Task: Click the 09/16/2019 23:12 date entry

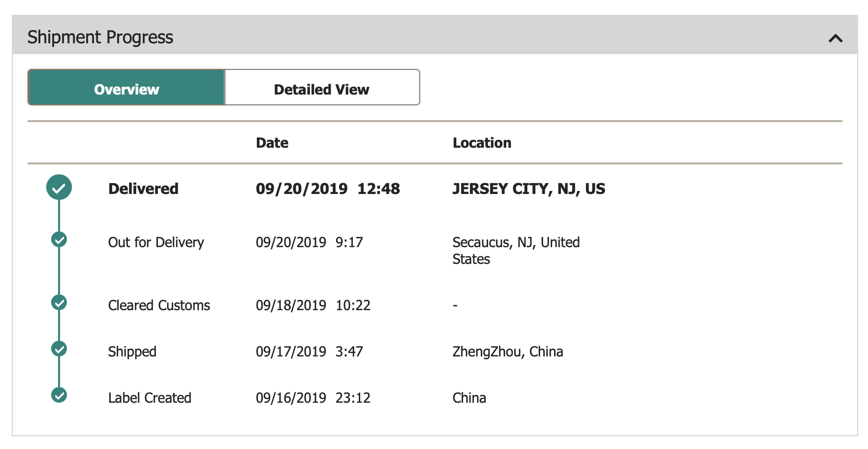Action: point(313,398)
